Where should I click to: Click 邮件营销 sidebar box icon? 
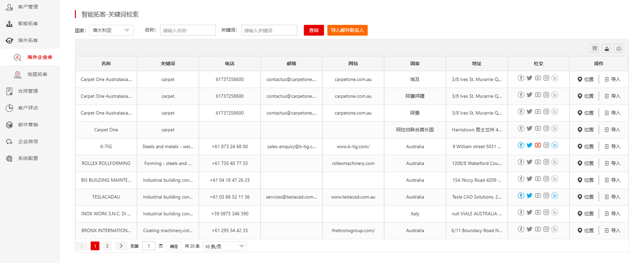coord(9,125)
